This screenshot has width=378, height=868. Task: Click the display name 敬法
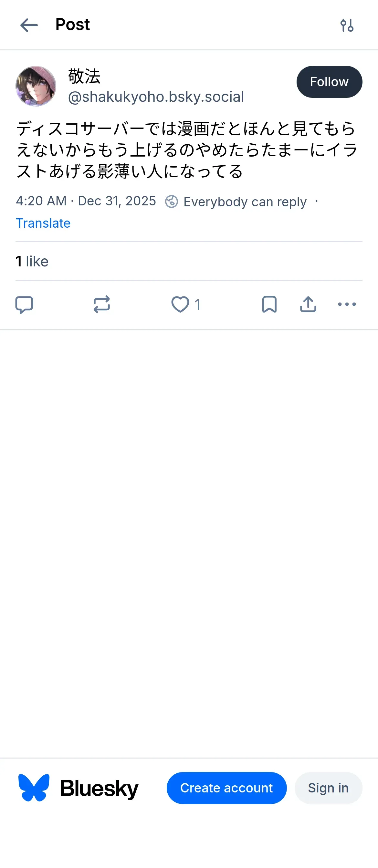(84, 76)
